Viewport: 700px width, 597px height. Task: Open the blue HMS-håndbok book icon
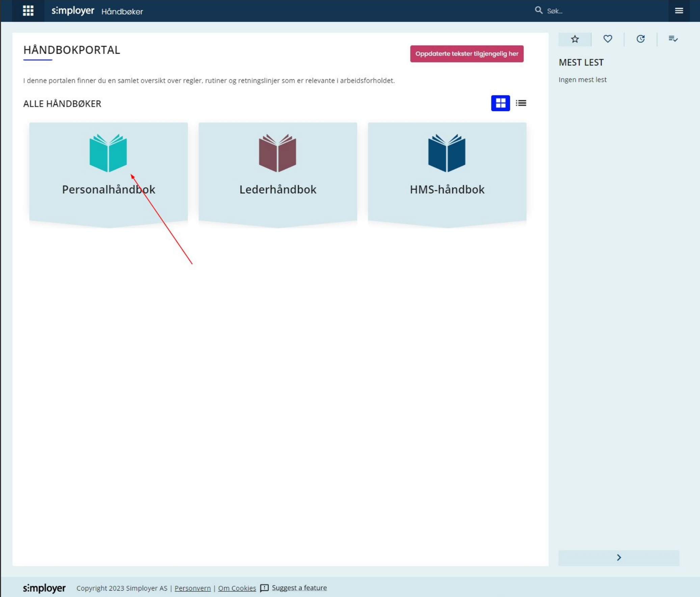click(447, 153)
